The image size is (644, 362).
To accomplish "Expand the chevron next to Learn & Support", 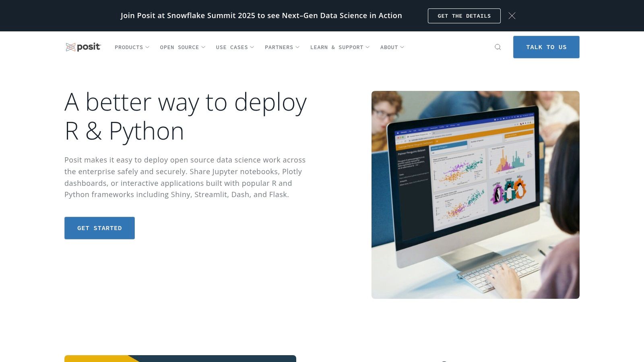I will point(367,47).
